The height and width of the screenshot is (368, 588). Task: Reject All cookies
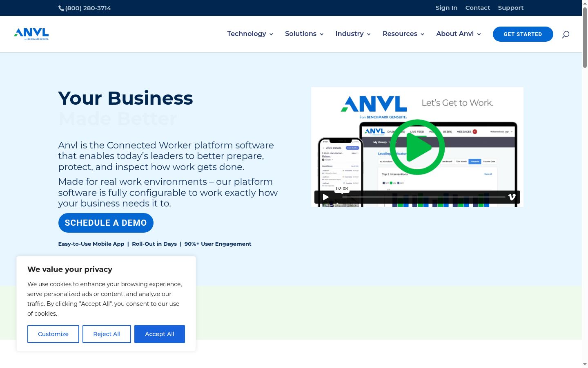tap(107, 334)
